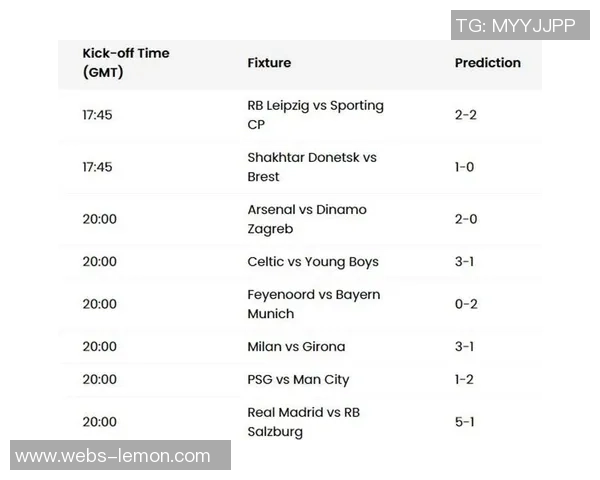Click the 2-2 prediction for RB Leipzig
The image size is (600, 480).
tap(465, 115)
